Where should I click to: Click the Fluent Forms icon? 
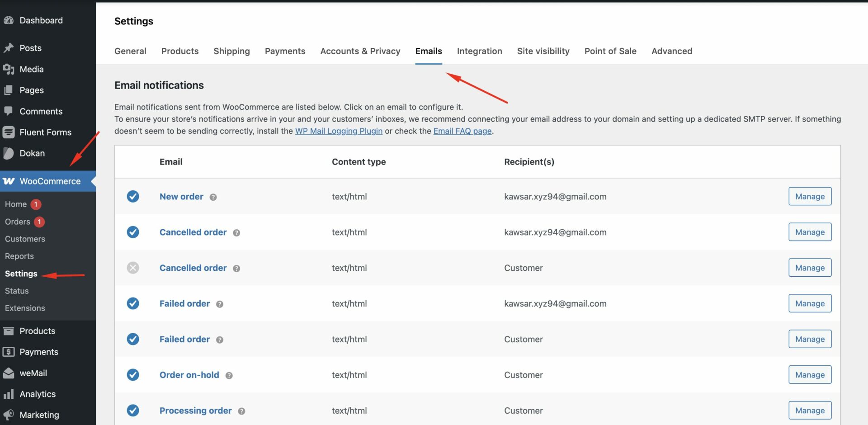(x=9, y=132)
